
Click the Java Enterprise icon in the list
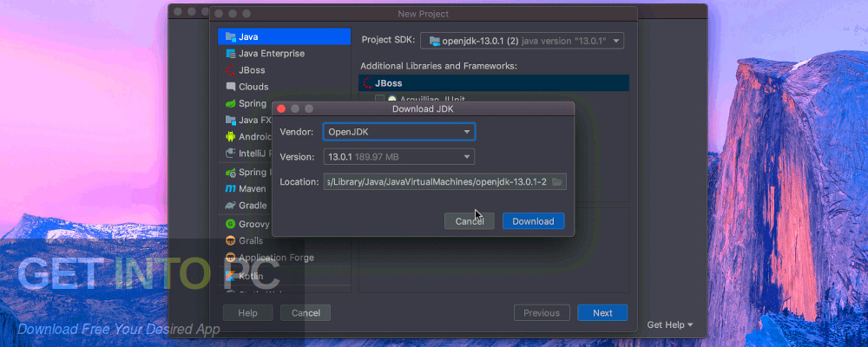tap(230, 54)
